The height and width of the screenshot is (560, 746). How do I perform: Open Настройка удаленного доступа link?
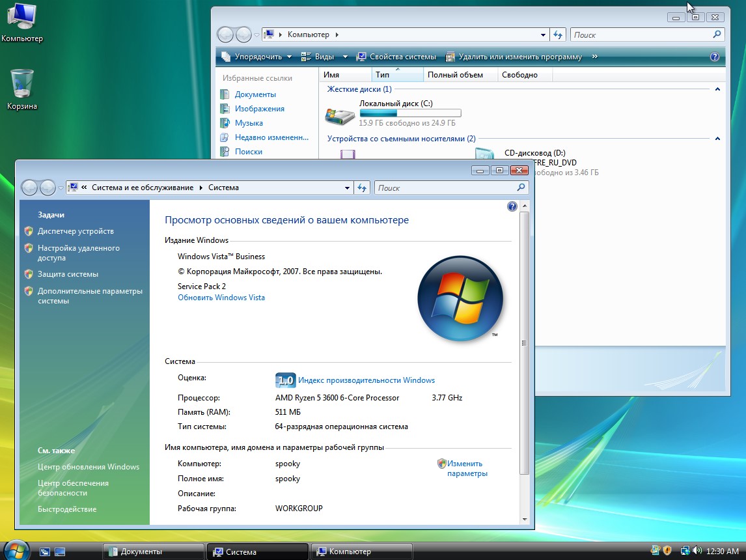[79, 253]
